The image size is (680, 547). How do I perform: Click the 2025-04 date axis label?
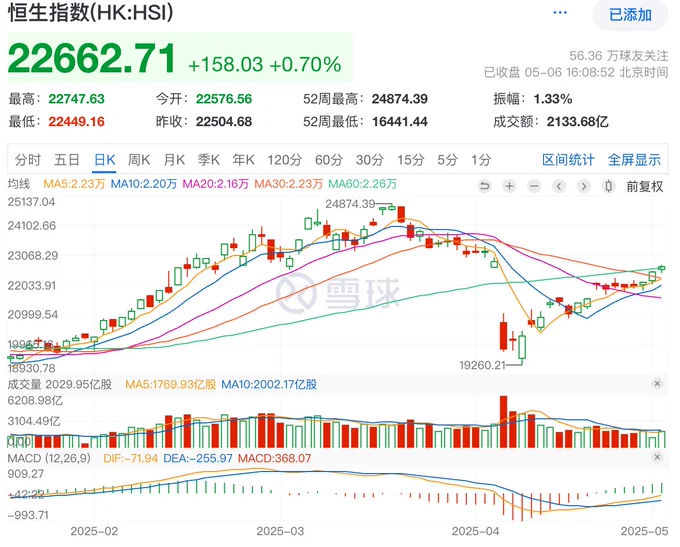tap(475, 531)
